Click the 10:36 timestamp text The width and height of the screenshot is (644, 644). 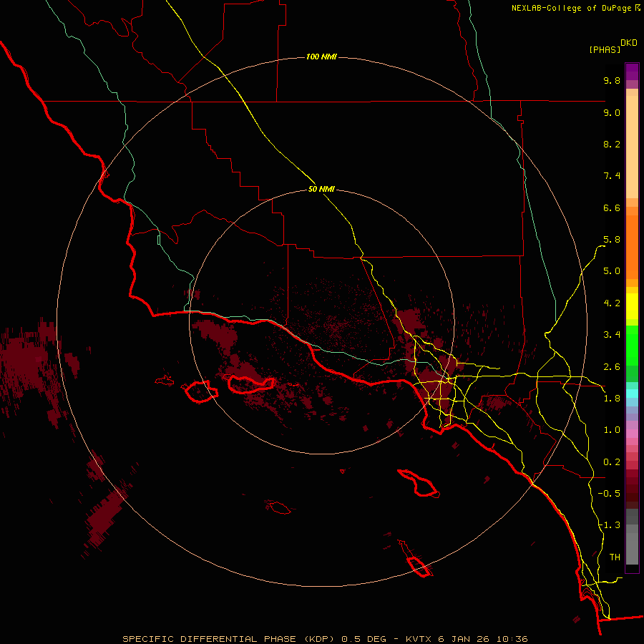(512, 639)
